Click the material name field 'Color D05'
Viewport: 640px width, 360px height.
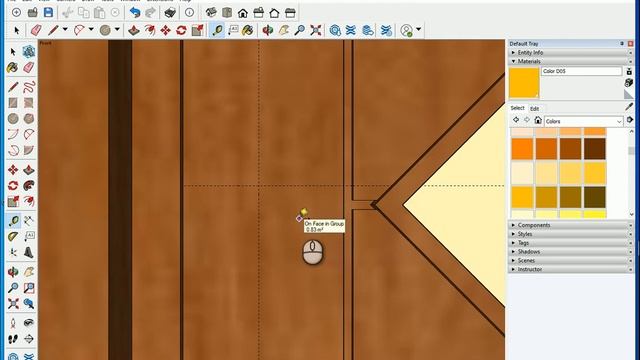tap(582, 71)
